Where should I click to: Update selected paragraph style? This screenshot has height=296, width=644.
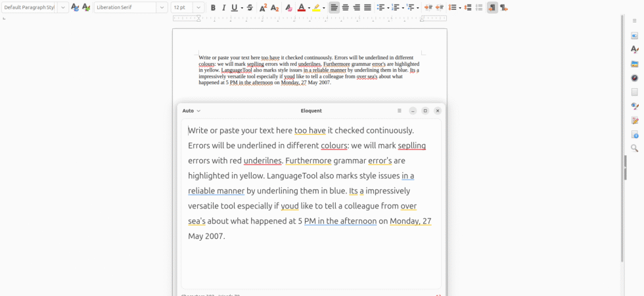[x=75, y=7]
